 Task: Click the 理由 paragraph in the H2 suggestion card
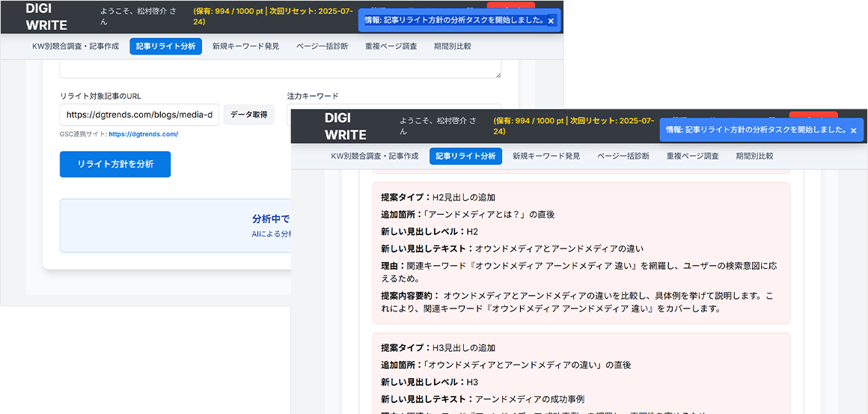(579, 272)
